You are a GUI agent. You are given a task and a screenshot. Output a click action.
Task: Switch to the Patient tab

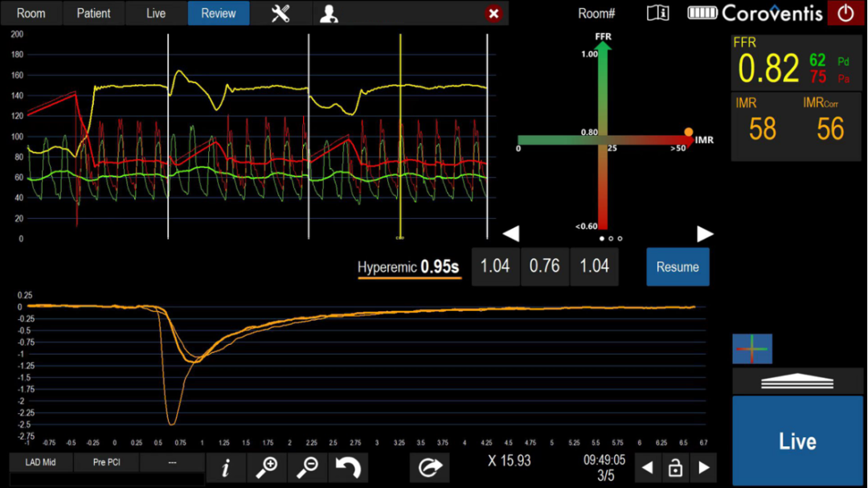coord(93,14)
